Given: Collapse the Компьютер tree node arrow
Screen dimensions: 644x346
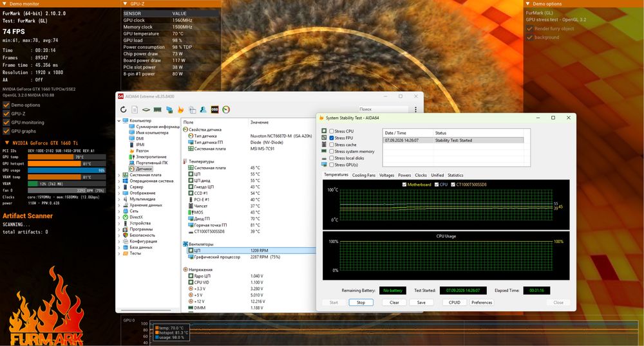Looking at the screenshot, I should click(x=119, y=120).
